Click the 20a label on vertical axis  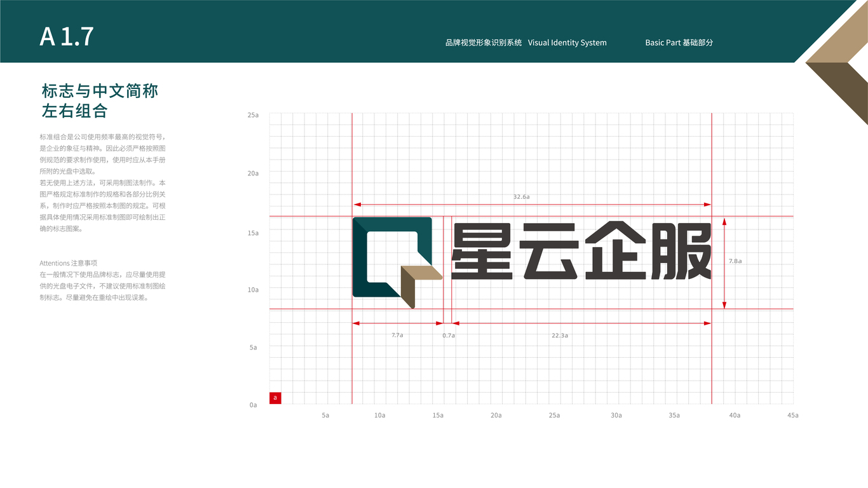tap(253, 173)
